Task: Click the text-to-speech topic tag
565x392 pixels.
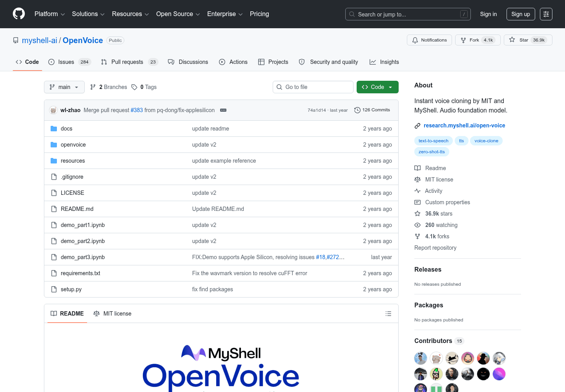Action: (434, 141)
